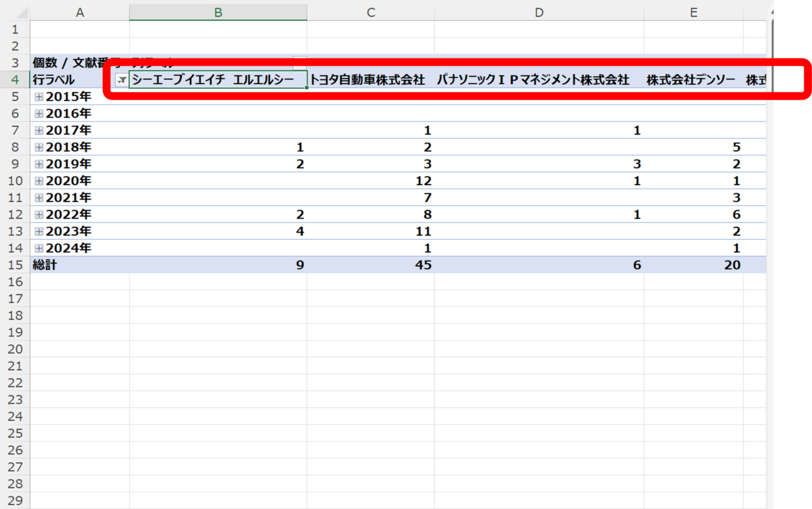Screen dimensions: 812x509
Task: Select the 総計 label cell
Action: click(80, 265)
